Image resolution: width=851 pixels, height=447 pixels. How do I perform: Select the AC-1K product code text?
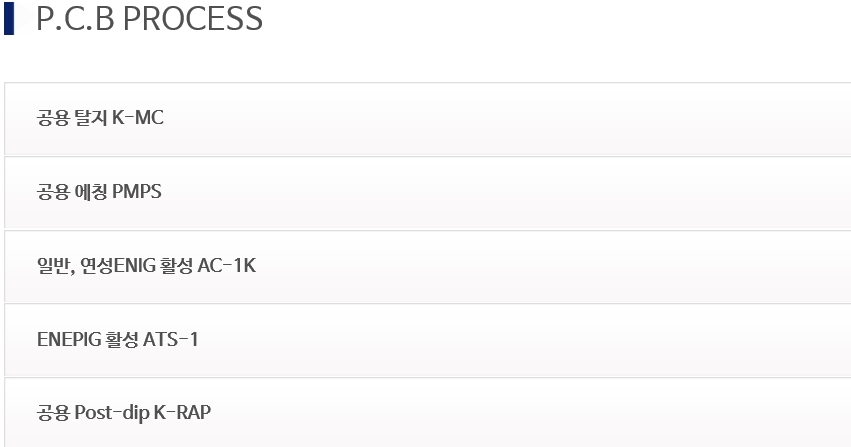226,265
